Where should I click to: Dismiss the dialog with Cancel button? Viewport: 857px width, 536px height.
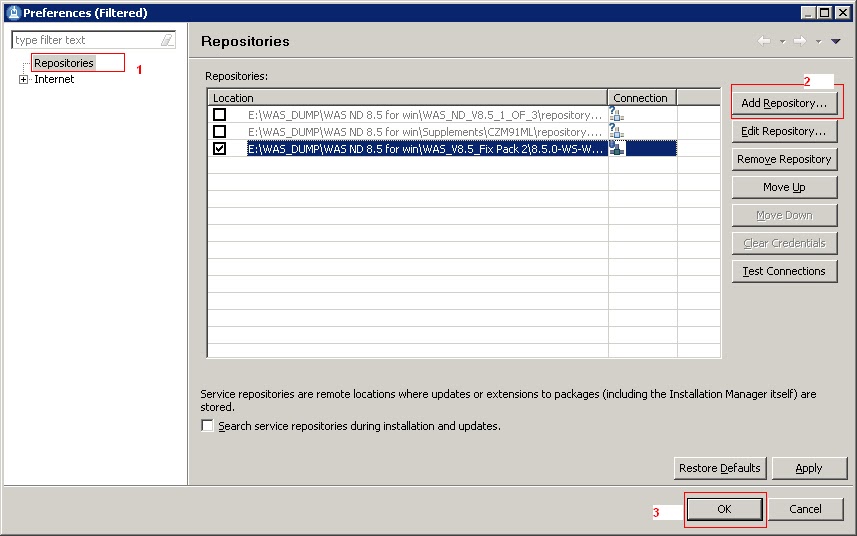[806, 509]
